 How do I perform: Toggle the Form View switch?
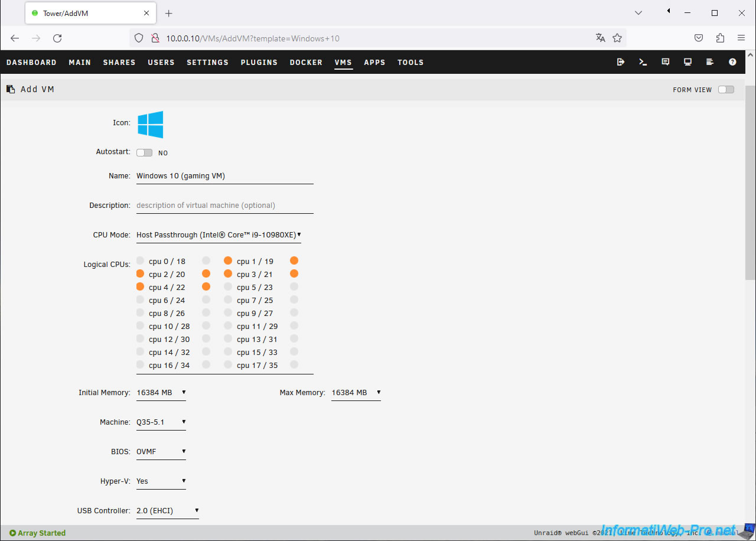(726, 90)
